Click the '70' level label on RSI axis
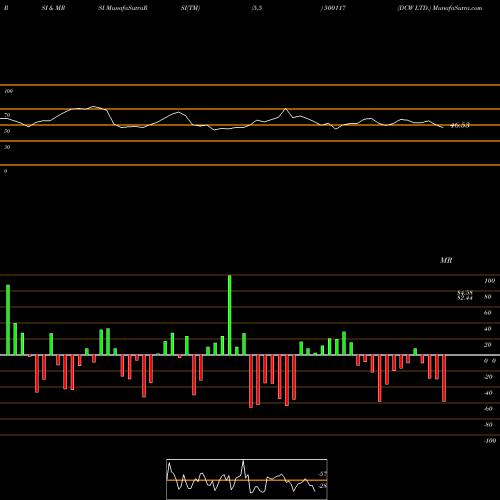Viewport: 500px width, 500px height. [7, 115]
